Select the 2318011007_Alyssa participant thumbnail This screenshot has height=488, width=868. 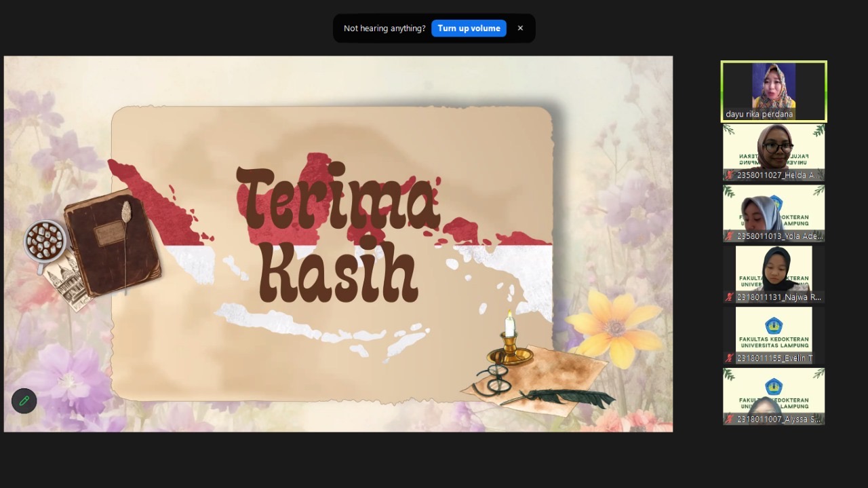point(774,396)
